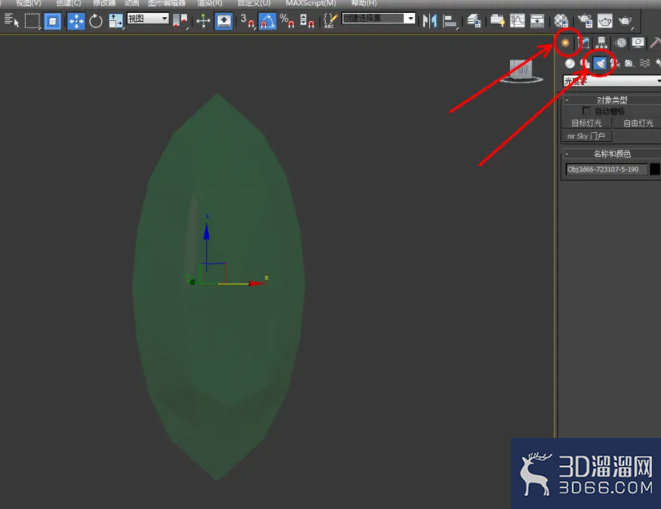Open the reference coordinate system dropdown (视图)
The height and width of the screenshot is (509, 661).
148,19
